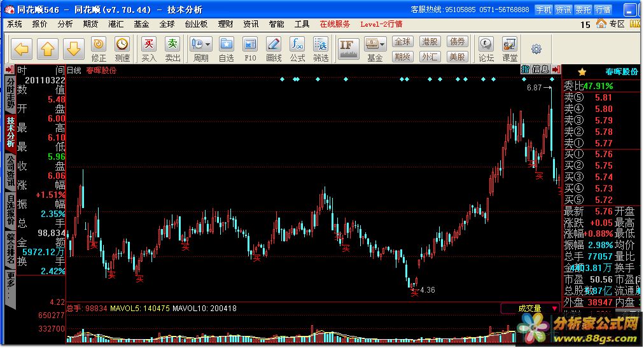Image resolution: width=644 pixels, height=348 pixels.
Task: Click the IF index futures icon
Action: coord(348,49)
